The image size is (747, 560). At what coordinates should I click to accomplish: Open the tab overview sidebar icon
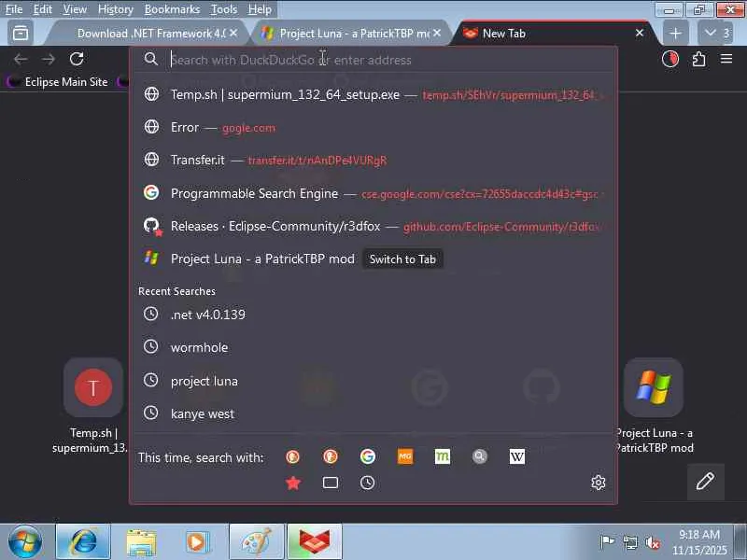[x=21, y=33]
